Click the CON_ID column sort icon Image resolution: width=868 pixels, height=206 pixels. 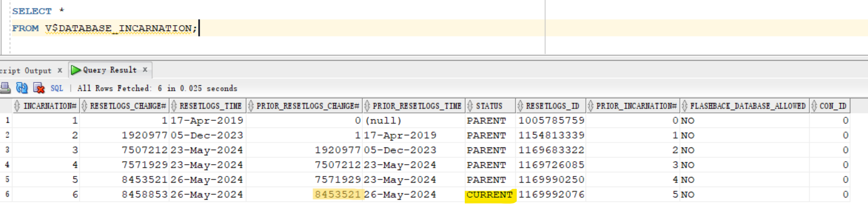pyautogui.click(x=814, y=106)
